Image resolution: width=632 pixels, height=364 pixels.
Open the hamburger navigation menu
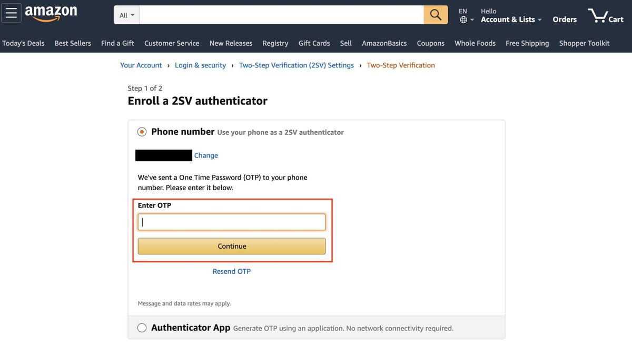11,13
